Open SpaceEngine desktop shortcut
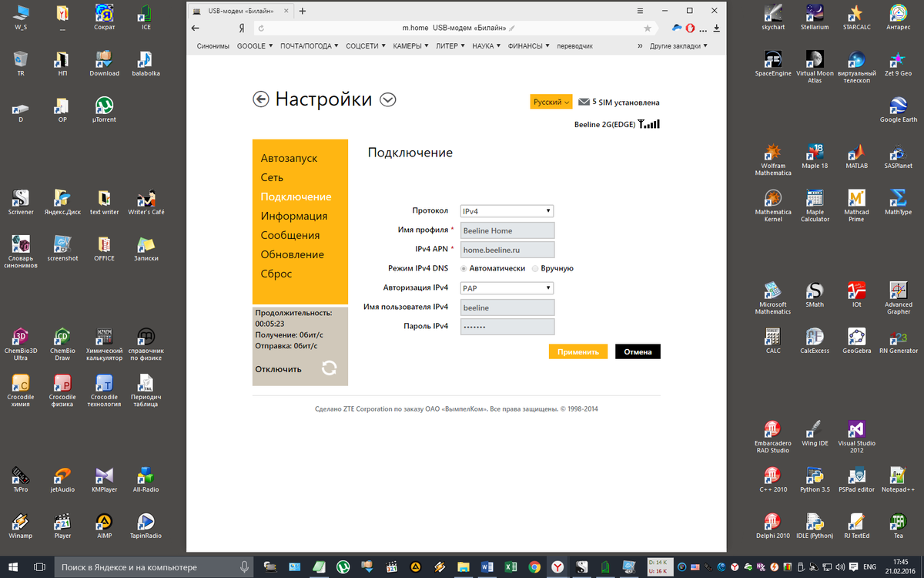The height and width of the screenshot is (578, 924). pos(773,63)
